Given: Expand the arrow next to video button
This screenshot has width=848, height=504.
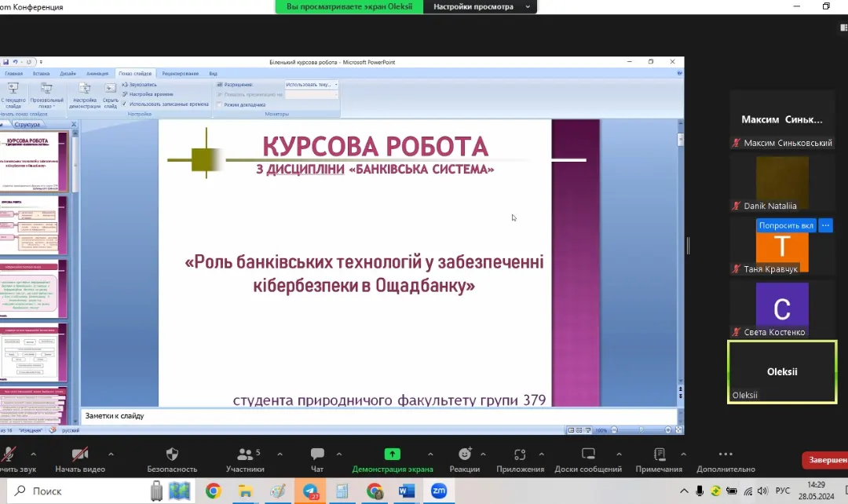Looking at the screenshot, I should point(111,454).
